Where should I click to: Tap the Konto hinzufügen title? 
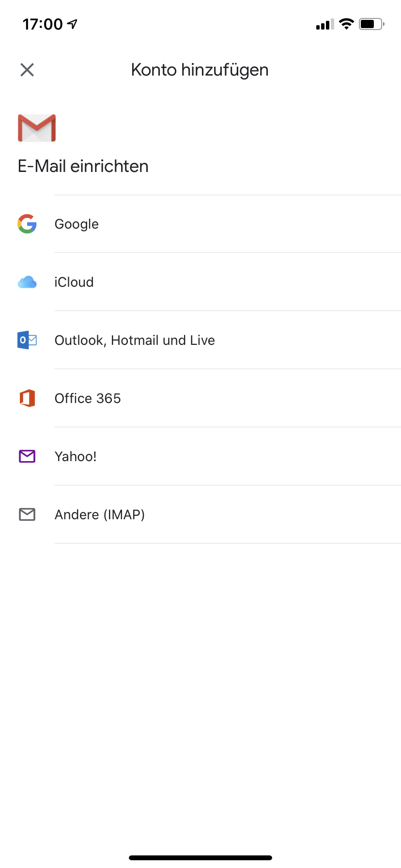200,70
